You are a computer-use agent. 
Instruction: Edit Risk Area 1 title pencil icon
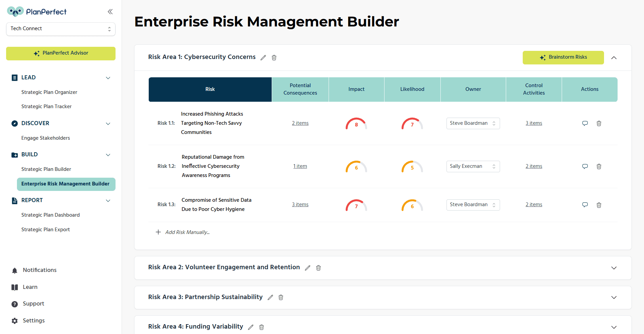point(263,58)
